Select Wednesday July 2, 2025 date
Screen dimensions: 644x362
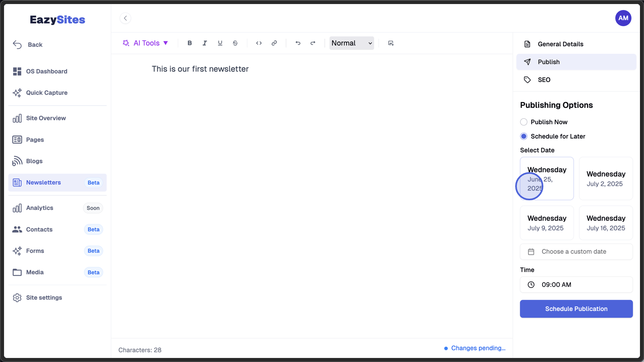606,179
